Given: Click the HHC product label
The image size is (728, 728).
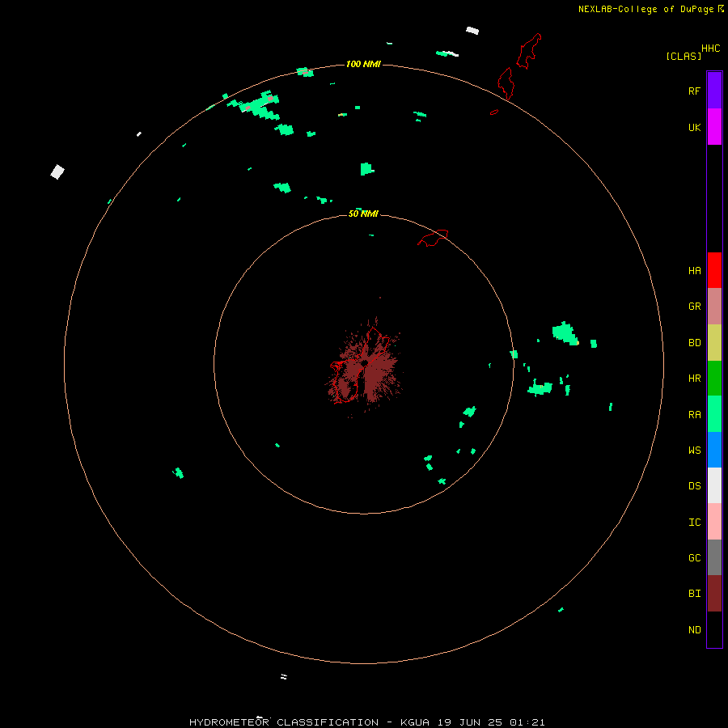Looking at the screenshot, I should [710, 49].
